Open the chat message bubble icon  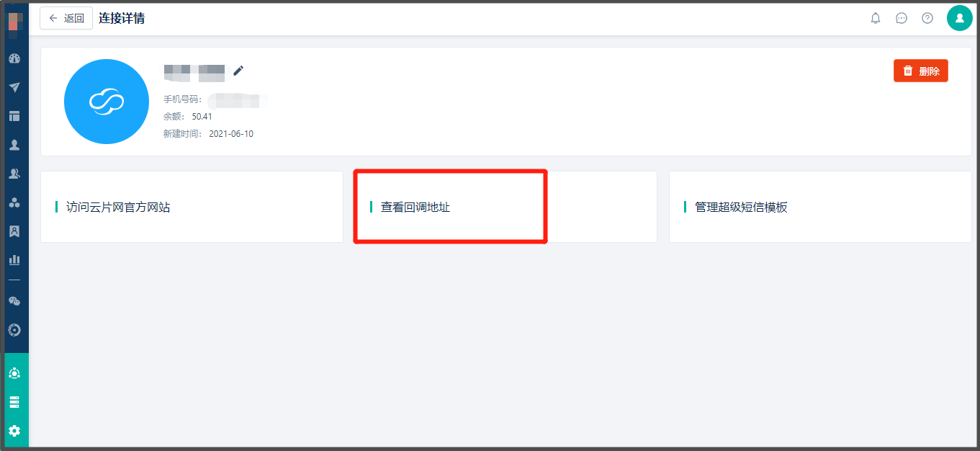902,18
